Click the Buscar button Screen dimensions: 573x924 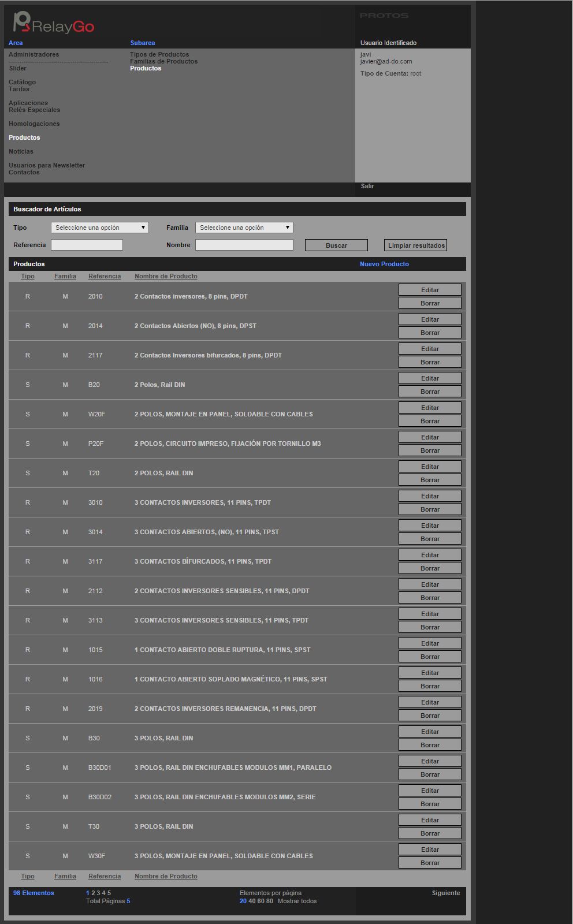pyautogui.click(x=336, y=245)
